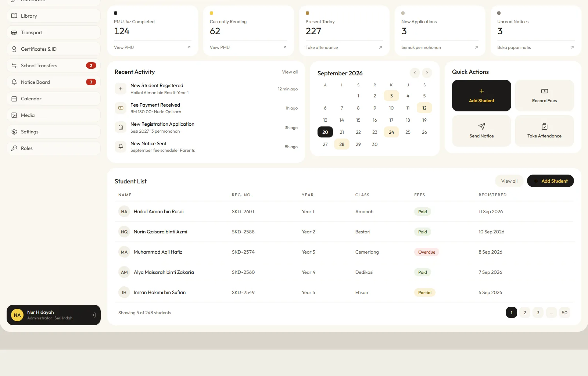The width and height of the screenshot is (588, 376).
Task: Click the Partial badge for Imran Hakimi
Action: pyautogui.click(x=425, y=293)
